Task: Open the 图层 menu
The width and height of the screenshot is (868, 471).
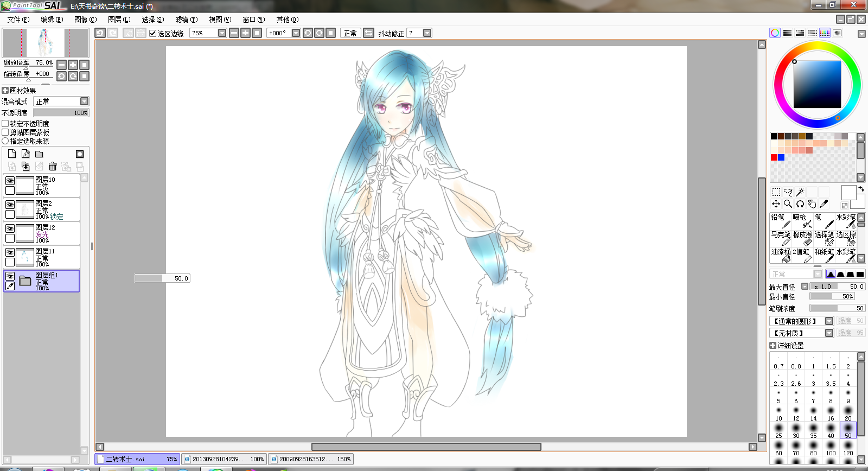Action: [x=119, y=20]
